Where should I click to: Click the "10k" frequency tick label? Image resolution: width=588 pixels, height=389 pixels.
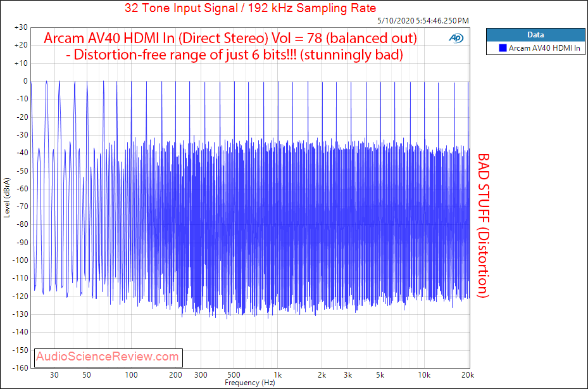[424, 374]
